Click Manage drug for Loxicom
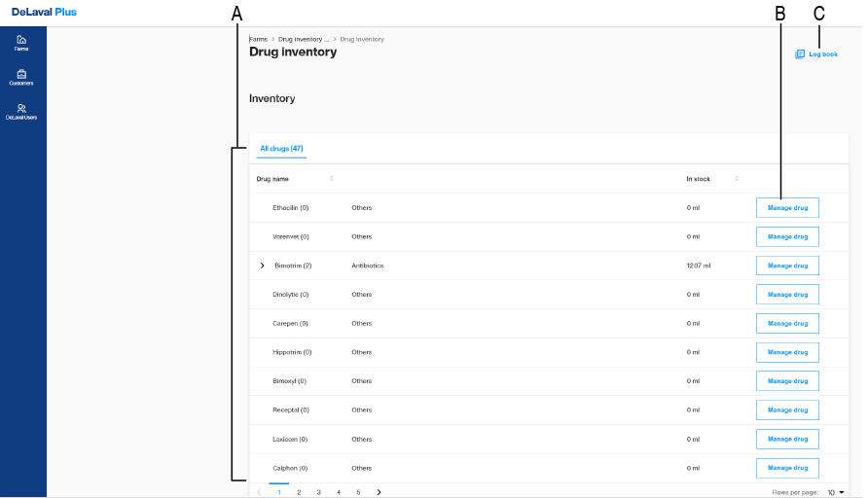The image size is (868, 498). (787, 439)
